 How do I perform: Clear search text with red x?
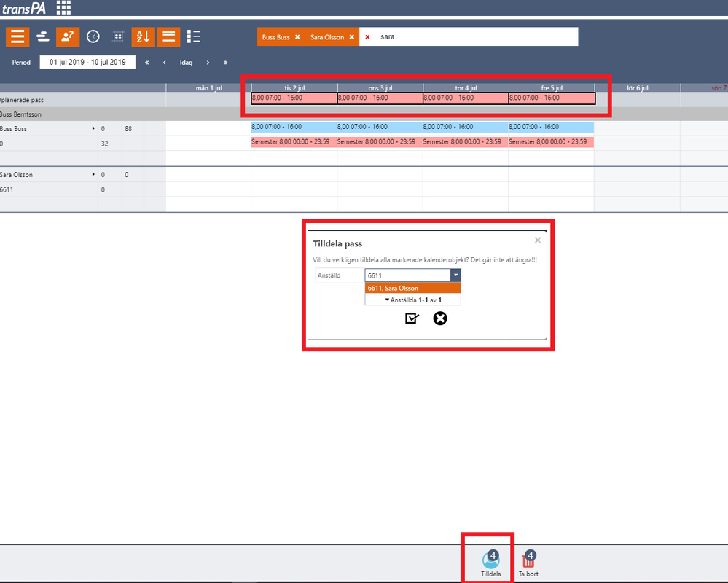pyautogui.click(x=367, y=37)
